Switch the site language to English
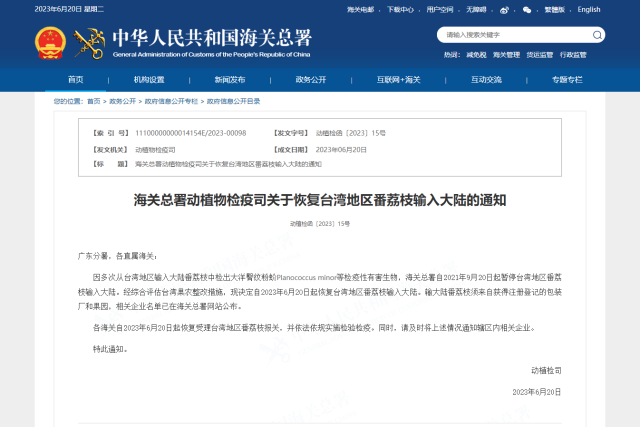 click(x=589, y=9)
